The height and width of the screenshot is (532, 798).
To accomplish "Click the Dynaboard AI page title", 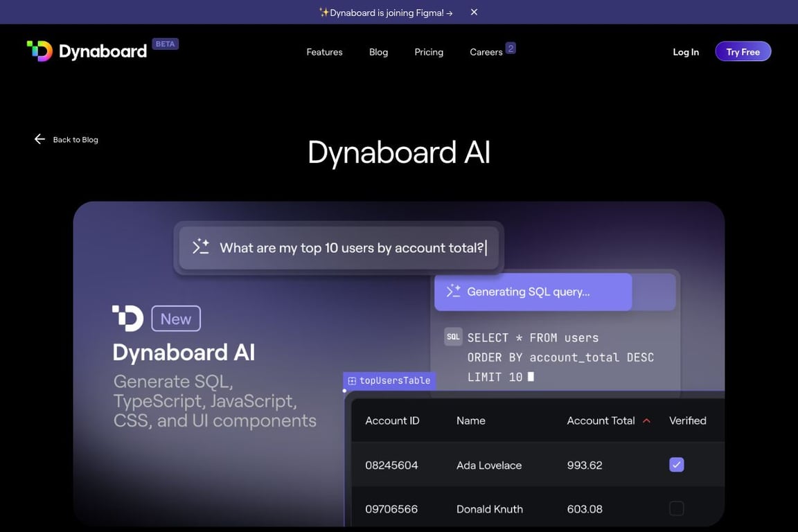I will [x=398, y=152].
